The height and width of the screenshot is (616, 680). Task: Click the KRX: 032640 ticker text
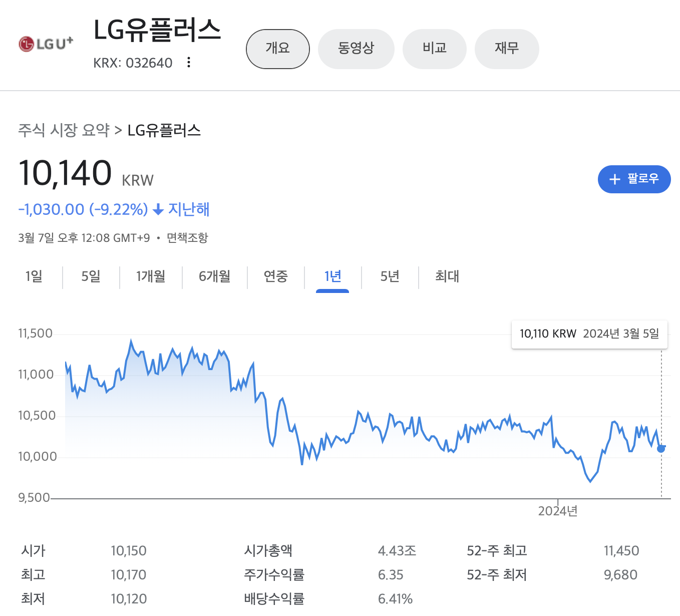(133, 63)
